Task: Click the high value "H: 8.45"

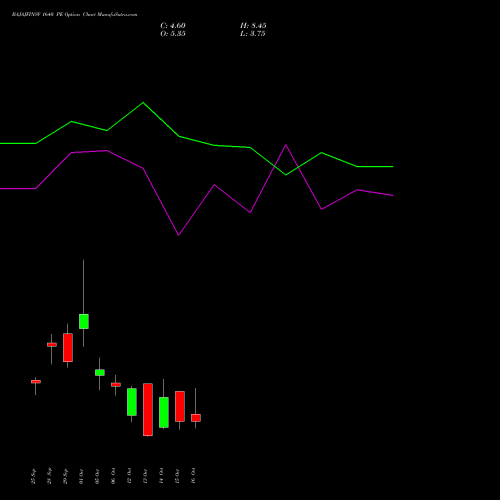Action: (253, 26)
